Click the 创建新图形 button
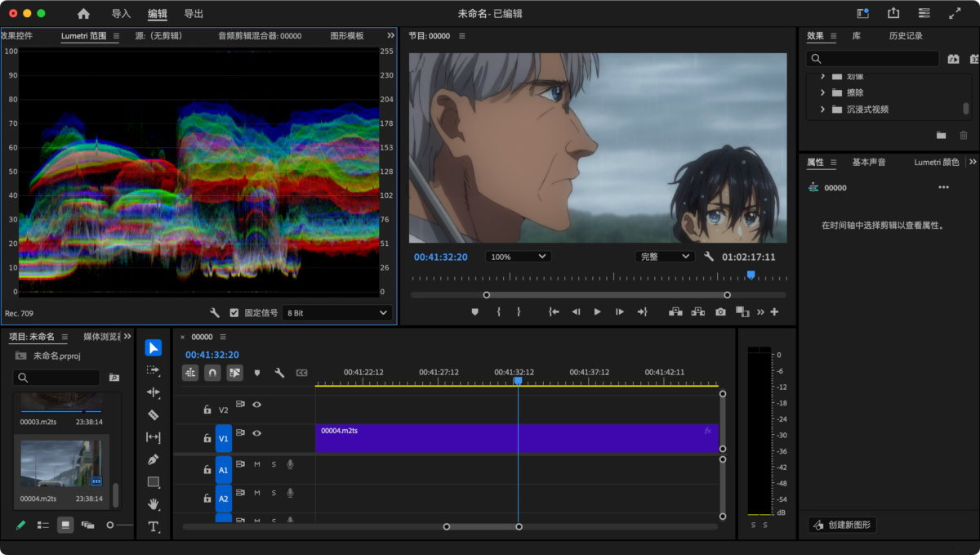 click(842, 525)
